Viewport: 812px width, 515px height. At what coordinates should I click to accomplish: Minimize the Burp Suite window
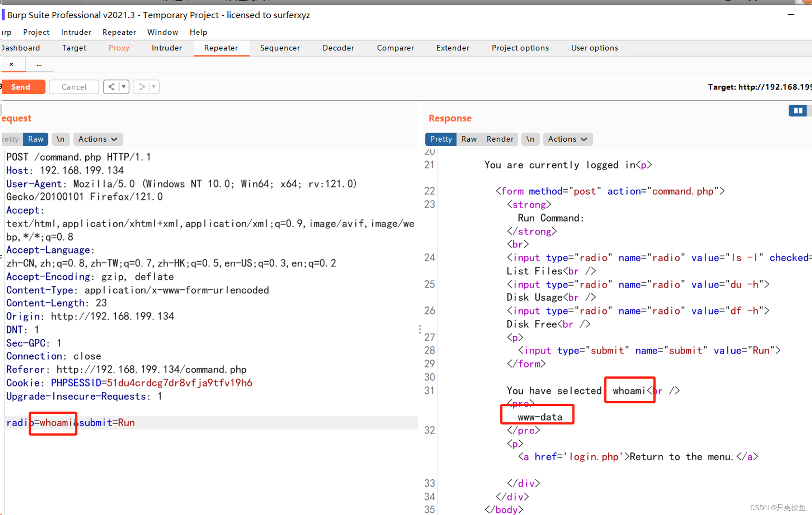pos(791,15)
